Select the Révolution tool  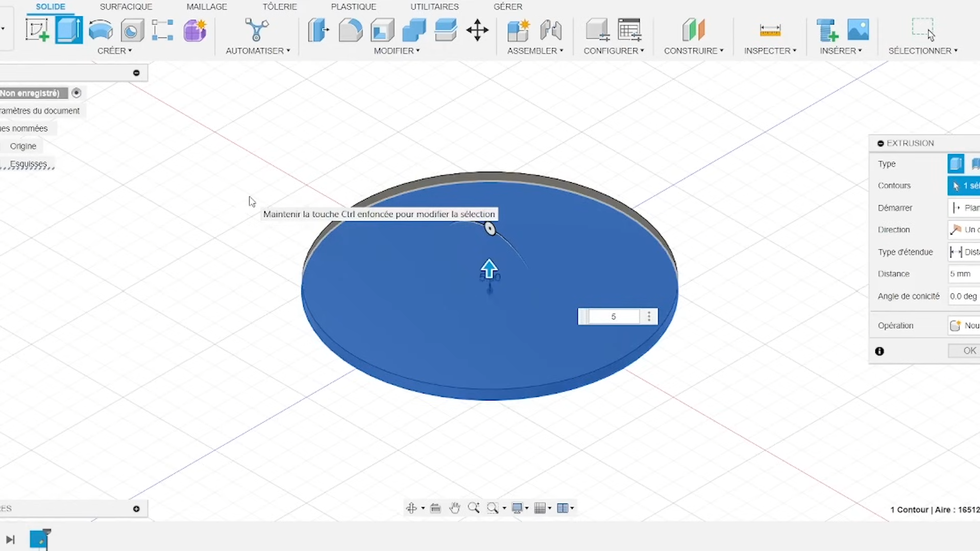point(101,30)
